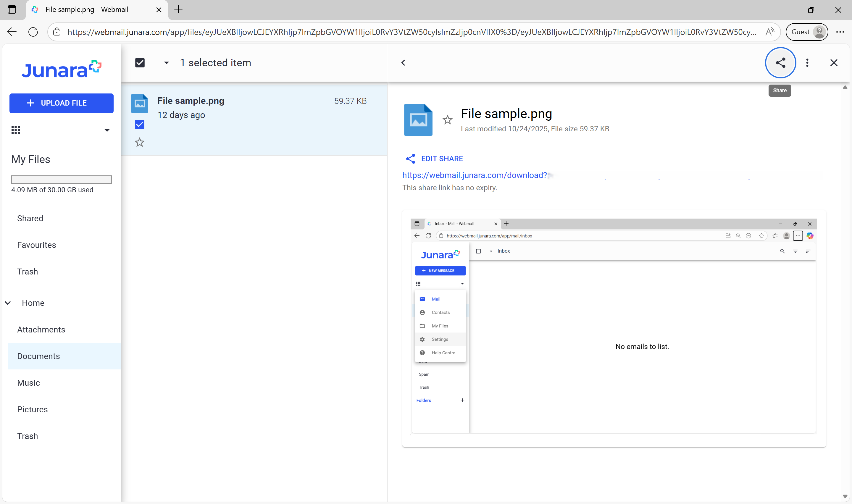Screen dimensions: 852x504
Task: Click the UPLOAD FILE button
Action: pos(62,103)
